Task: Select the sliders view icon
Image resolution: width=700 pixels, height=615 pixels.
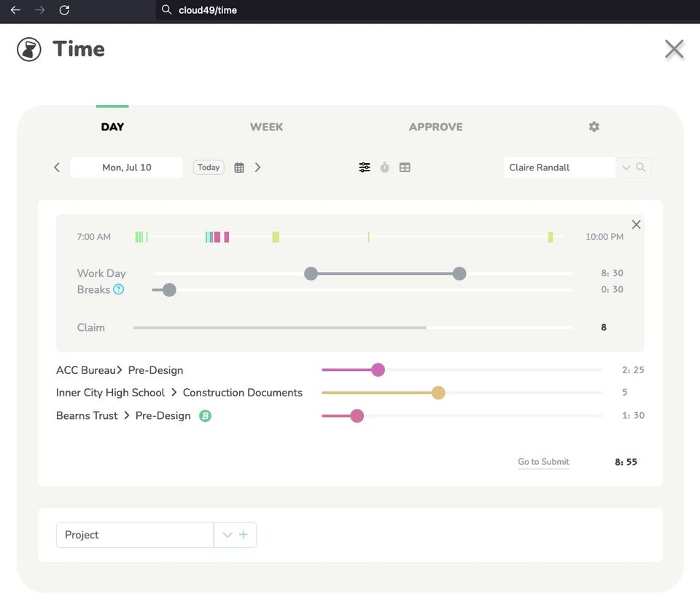Action: point(365,168)
